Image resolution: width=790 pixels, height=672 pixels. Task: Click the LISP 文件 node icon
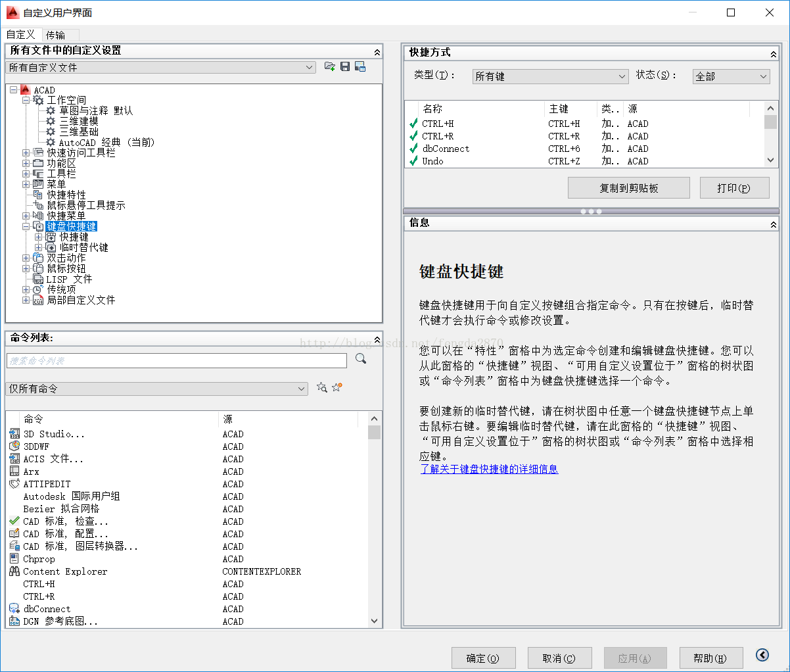tap(38, 279)
